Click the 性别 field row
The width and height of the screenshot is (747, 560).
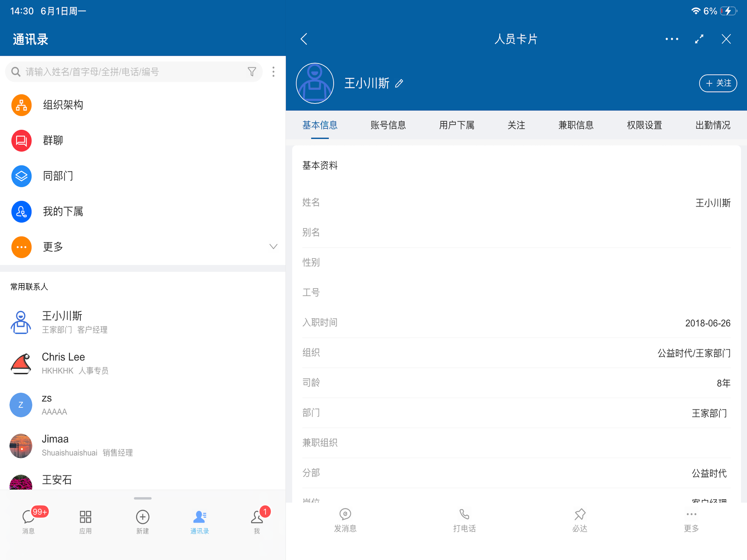(x=516, y=262)
